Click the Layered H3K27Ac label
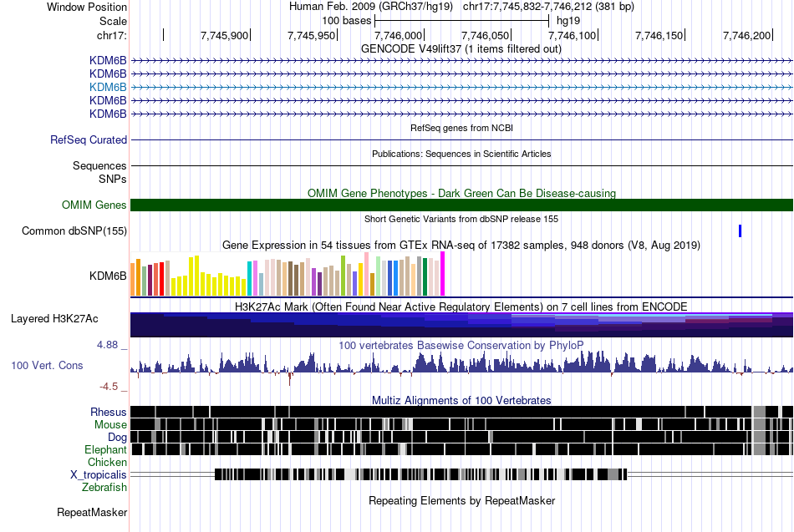This screenshot has width=794, height=532. coord(54,319)
